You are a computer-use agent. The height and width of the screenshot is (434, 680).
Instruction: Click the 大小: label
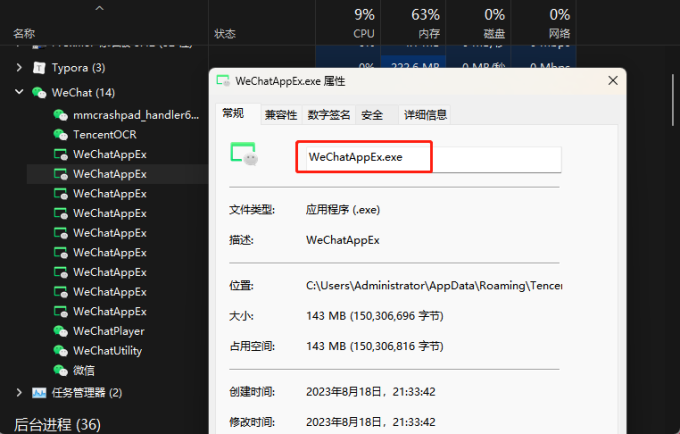point(241,316)
